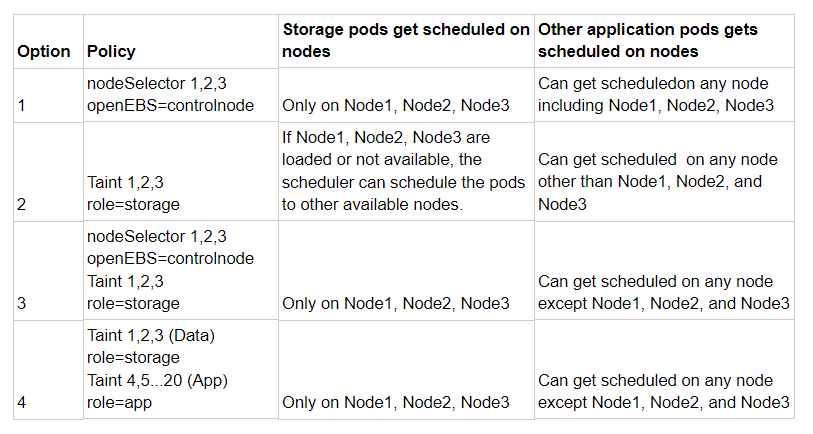Select the "Policy" column header cell
813x434 pixels.
(111, 51)
